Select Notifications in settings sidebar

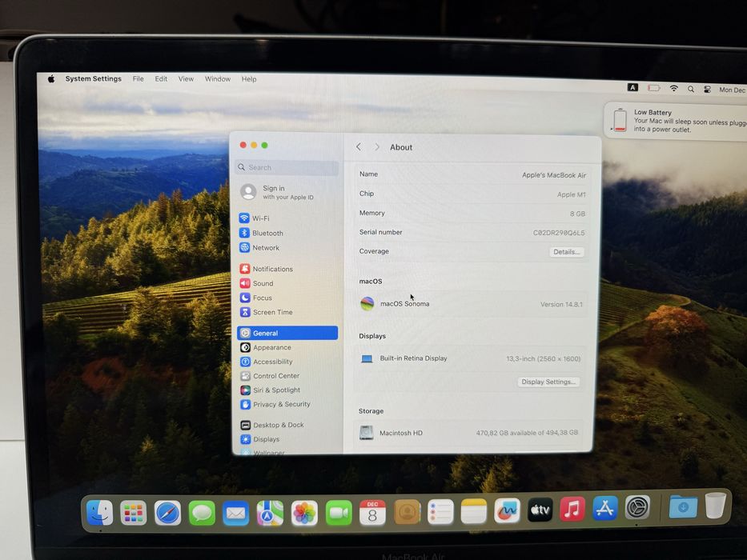[287, 269]
